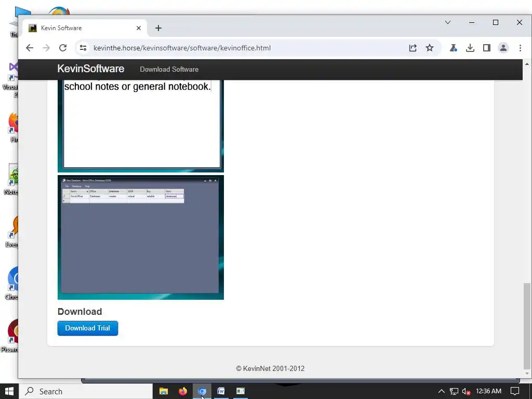The height and width of the screenshot is (399, 532).
Task: Open Chrome three-dot menu
Action: (x=520, y=48)
